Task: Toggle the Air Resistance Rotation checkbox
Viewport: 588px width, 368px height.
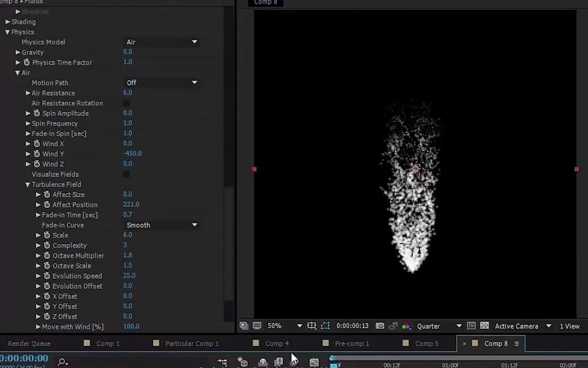Action: click(126, 102)
